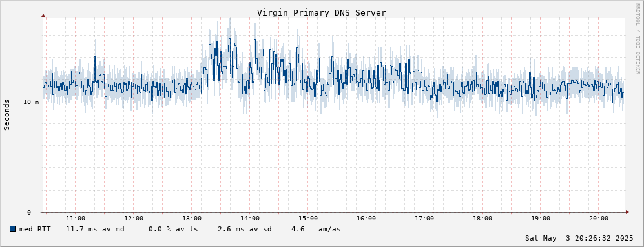
Task: Click the red arrow at the x-axis end
Action: point(627,212)
